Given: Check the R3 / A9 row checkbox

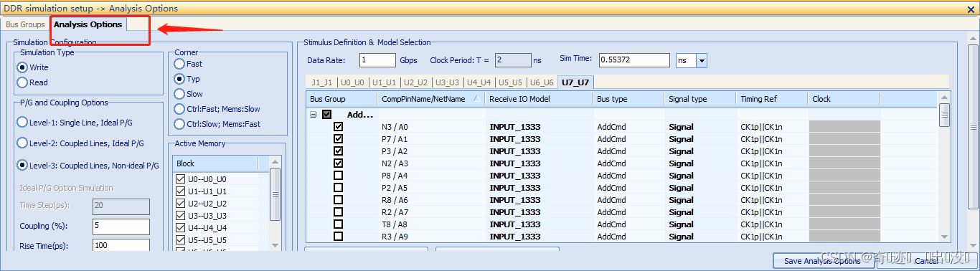Looking at the screenshot, I should point(338,237).
